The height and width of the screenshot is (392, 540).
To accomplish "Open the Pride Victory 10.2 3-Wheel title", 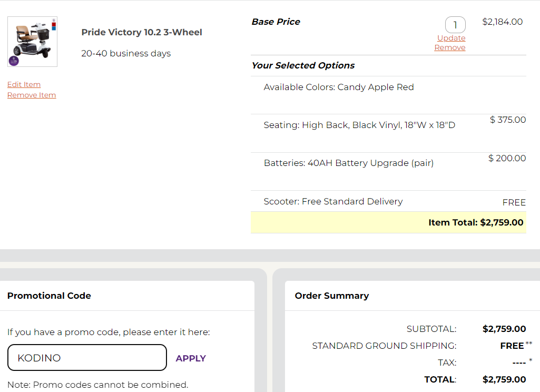I will click(x=142, y=32).
